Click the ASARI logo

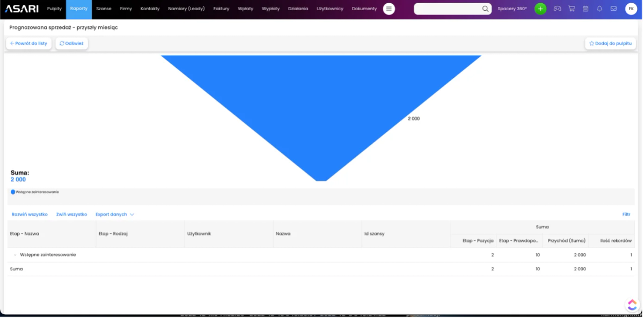coord(22,9)
